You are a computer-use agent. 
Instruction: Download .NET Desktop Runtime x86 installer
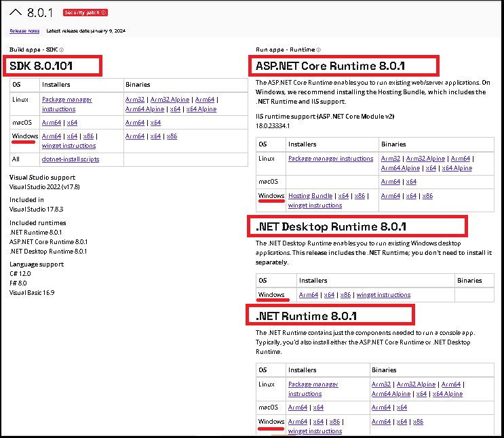(345, 295)
